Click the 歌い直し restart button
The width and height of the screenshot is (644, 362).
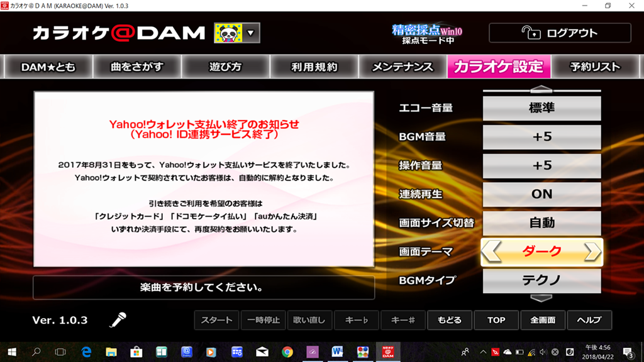(309, 320)
